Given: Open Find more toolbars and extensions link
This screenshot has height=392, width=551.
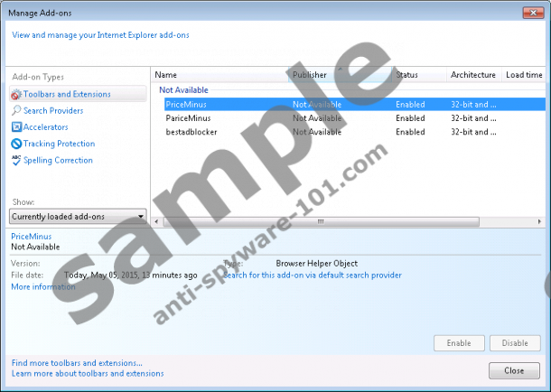Looking at the screenshot, I should pos(77,363).
